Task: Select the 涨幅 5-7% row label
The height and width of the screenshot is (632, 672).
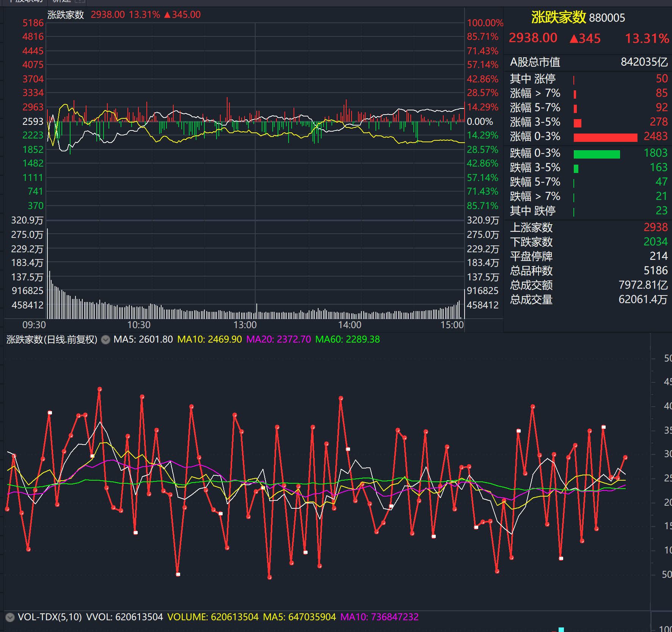Action: (535, 107)
